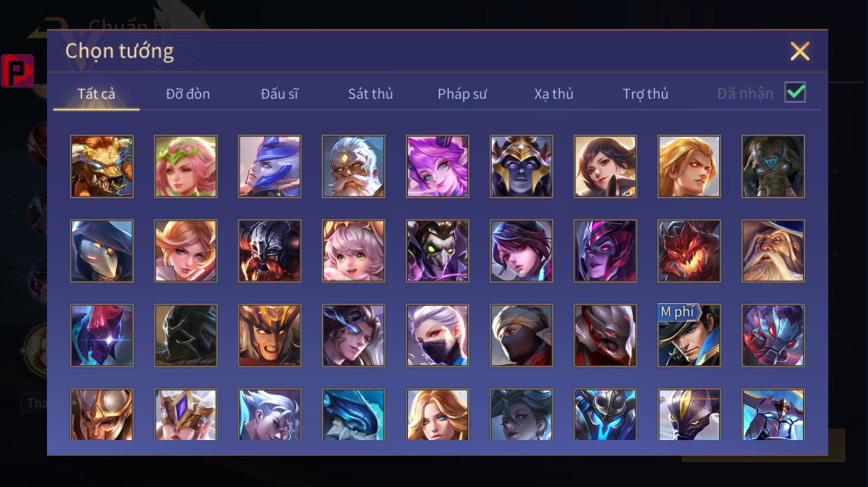Close the Chọn tướng dialog
The width and height of the screenshot is (868, 487).
[800, 51]
